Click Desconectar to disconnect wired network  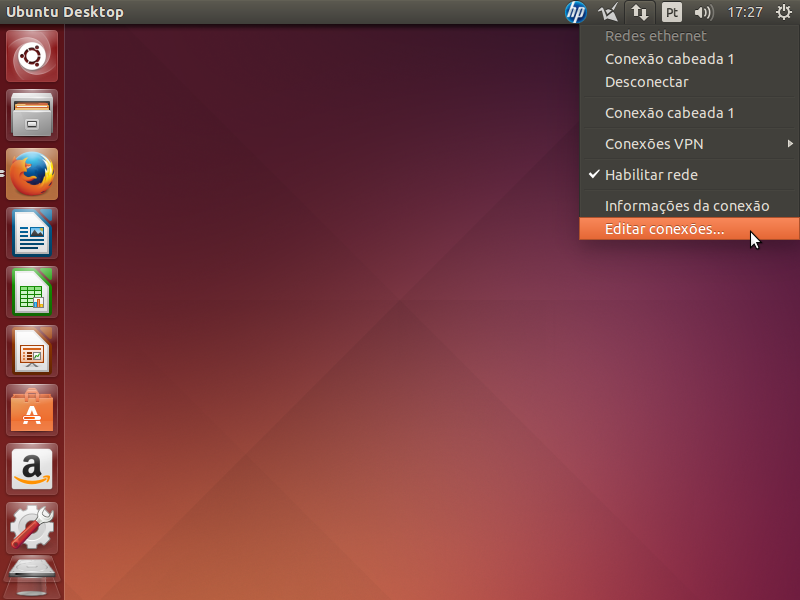pyautogui.click(x=646, y=82)
